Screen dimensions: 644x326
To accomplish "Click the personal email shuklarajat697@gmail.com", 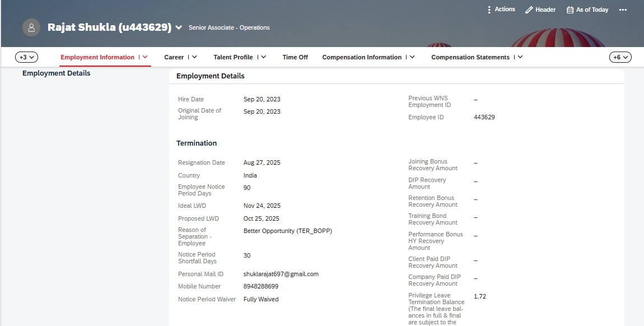I will 281,274.
